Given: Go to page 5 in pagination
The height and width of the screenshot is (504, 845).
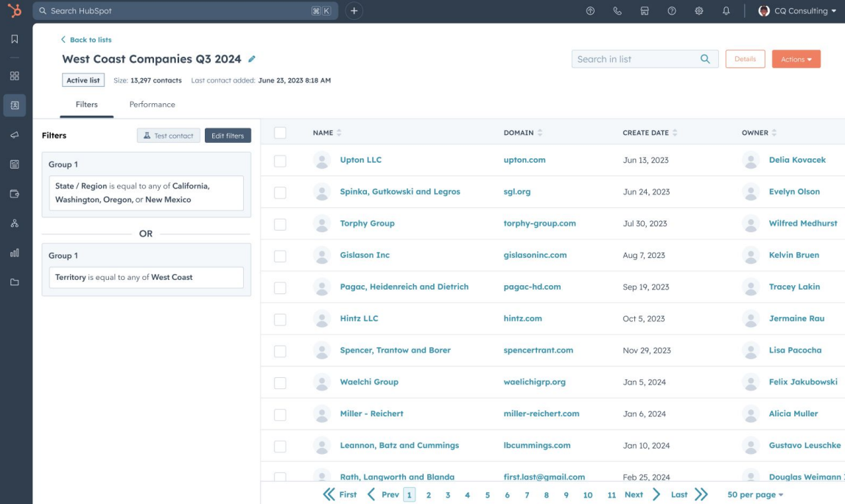Looking at the screenshot, I should coord(487,495).
